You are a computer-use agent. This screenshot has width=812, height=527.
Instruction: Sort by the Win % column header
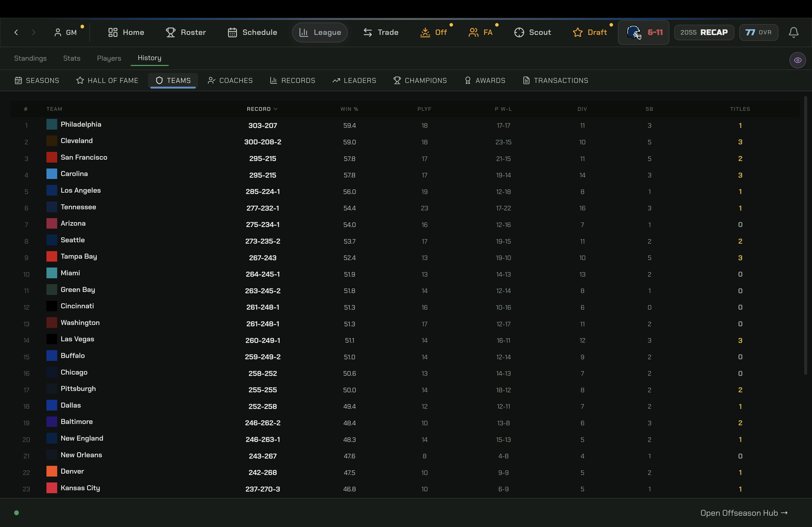[349, 109]
